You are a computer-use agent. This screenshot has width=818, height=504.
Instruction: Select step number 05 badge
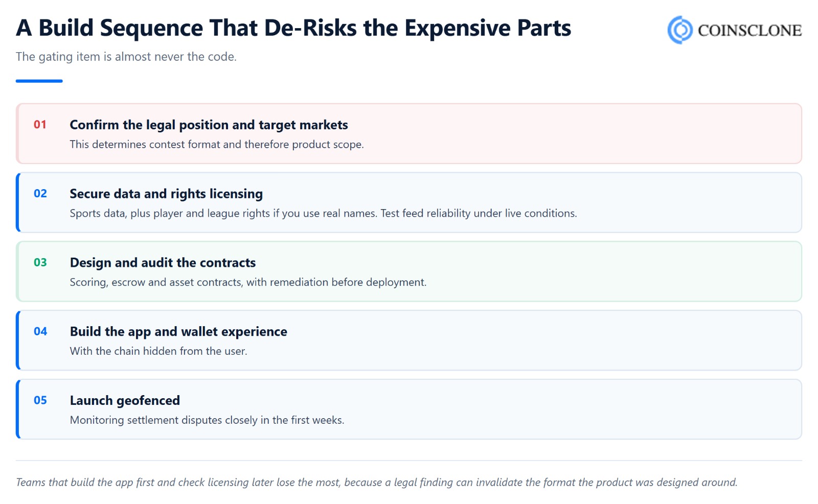(40, 400)
